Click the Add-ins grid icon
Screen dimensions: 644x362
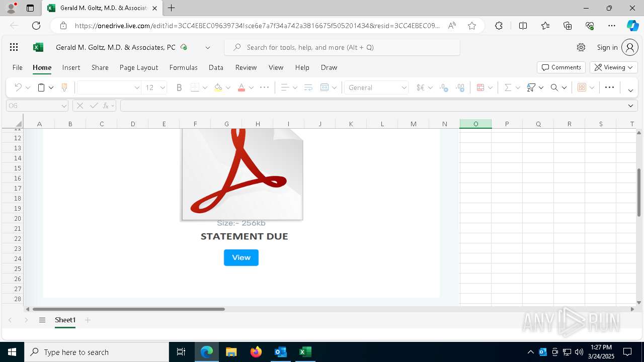(582, 87)
